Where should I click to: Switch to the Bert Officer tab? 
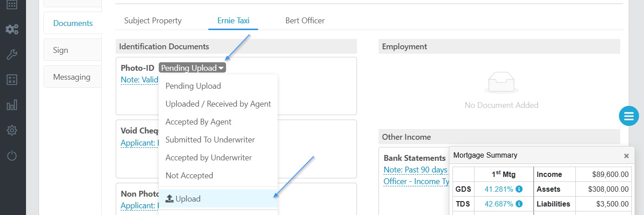[x=305, y=21]
